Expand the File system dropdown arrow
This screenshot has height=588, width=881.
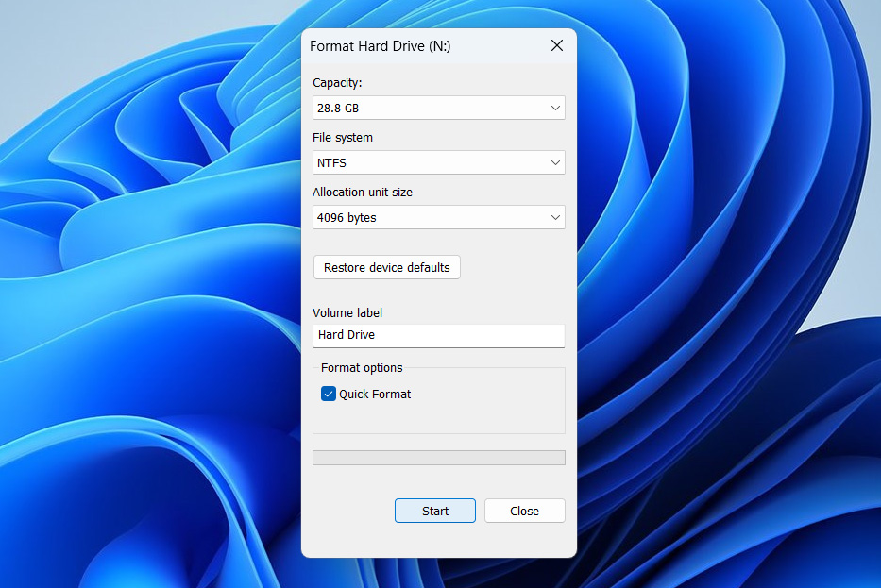pyautogui.click(x=555, y=163)
